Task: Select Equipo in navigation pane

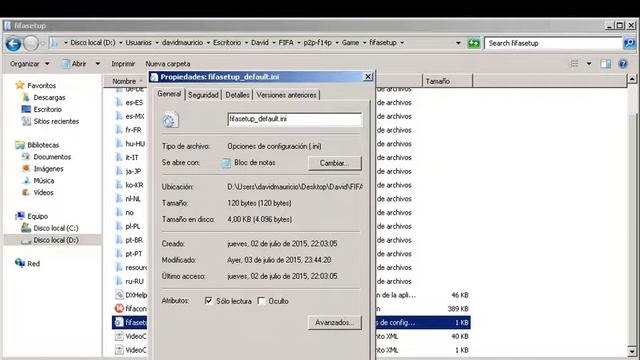Action: [x=37, y=216]
